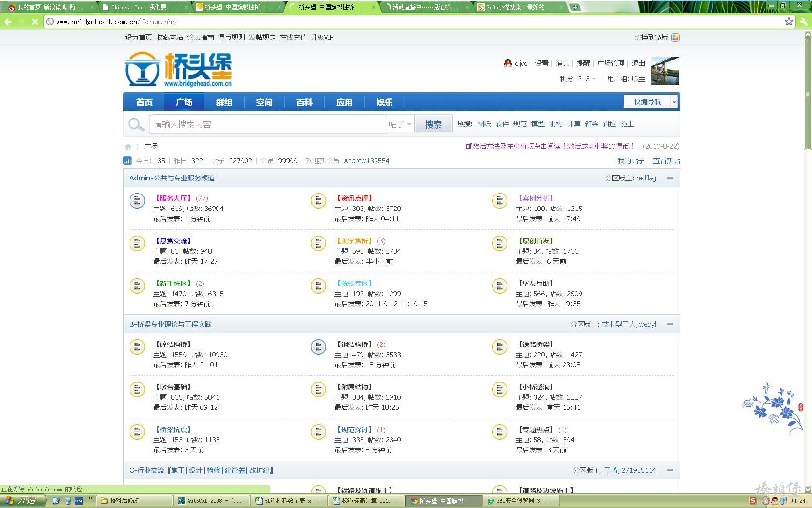Click the 墩台基础 forum icon

tap(137, 389)
